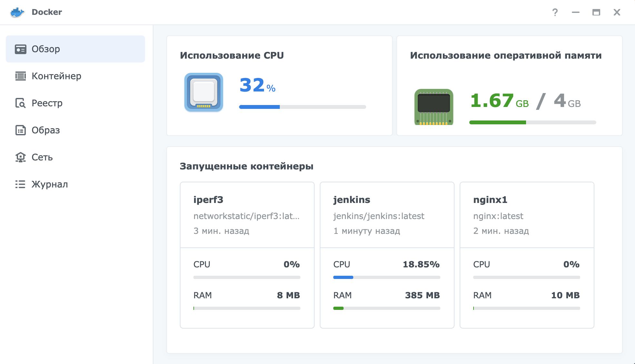Image resolution: width=635 pixels, height=364 pixels.
Task: Click the overall CPU usage progress bar
Action: point(302,107)
